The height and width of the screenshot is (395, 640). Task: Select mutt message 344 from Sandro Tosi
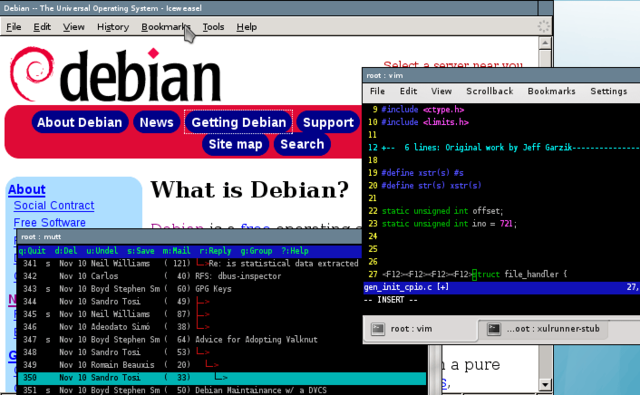click(x=189, y=301)
